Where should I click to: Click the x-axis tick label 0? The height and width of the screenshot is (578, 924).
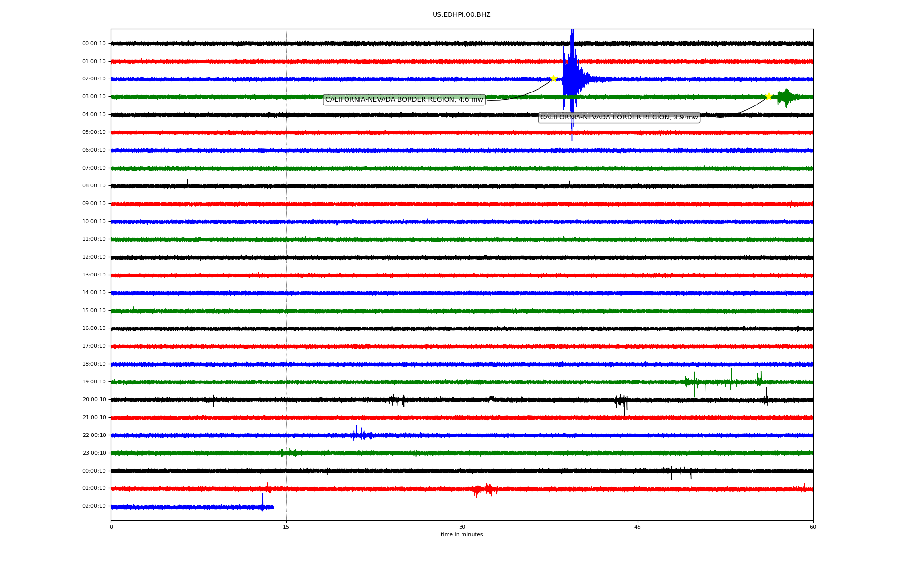tap(111, 527)
